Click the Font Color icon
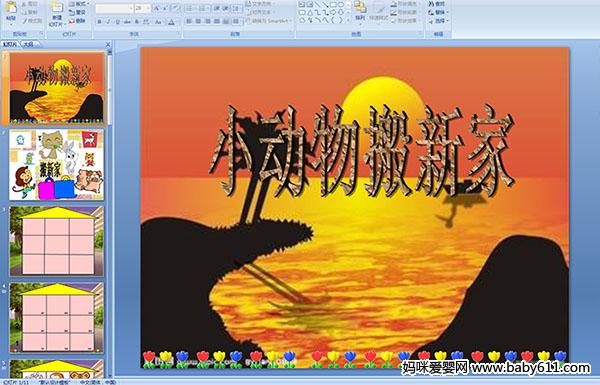This screenshot has width=600, height=385. [x=171, y=22]
